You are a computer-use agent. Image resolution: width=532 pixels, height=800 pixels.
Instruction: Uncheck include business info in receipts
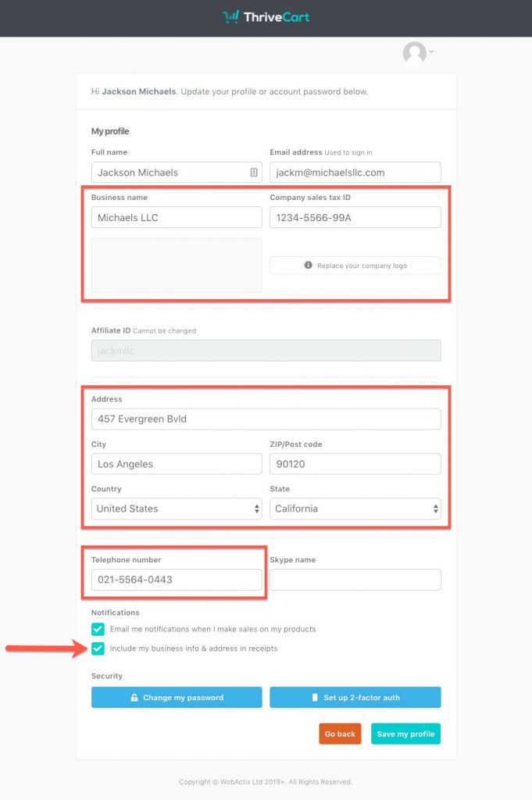[x=98, y=648]
